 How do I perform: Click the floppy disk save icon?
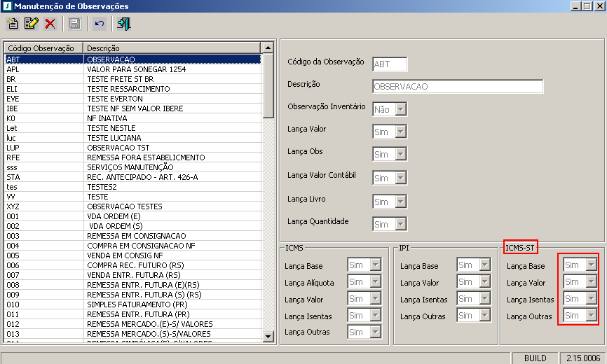74,24
